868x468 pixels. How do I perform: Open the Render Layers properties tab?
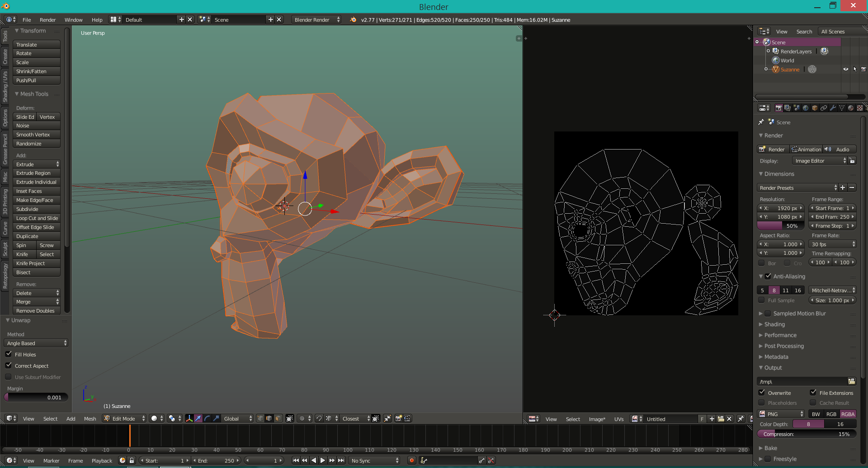point(788,108)
